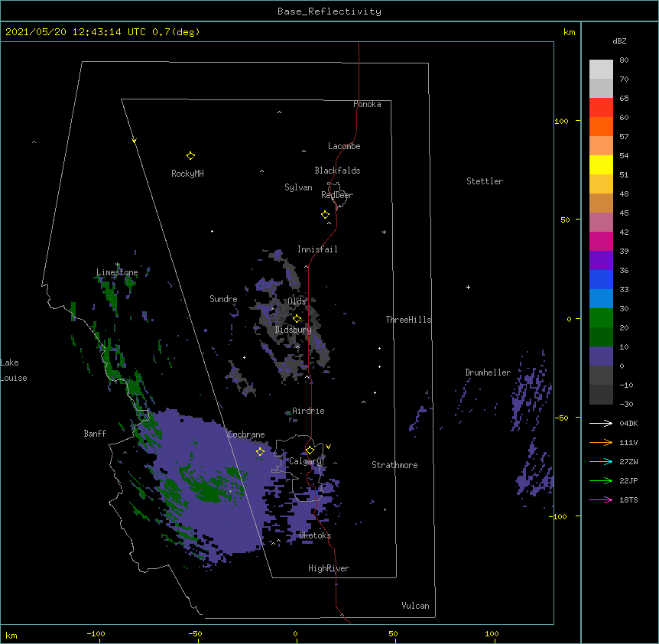Click the Banff label
Viewport: 659px width, 644px height.
point(95,434)
